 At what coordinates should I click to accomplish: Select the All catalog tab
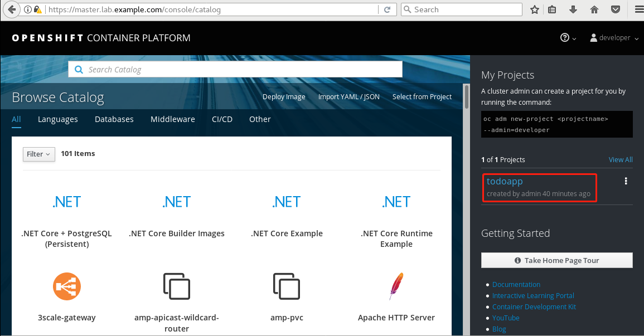click(x=16, y=119)
